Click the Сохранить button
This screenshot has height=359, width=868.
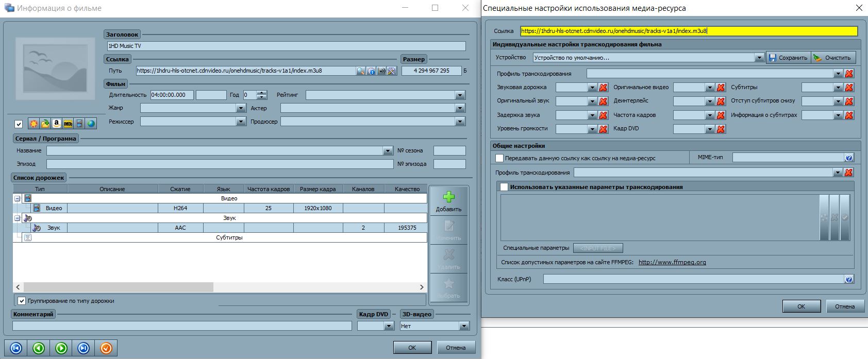[x=788, y=58]
